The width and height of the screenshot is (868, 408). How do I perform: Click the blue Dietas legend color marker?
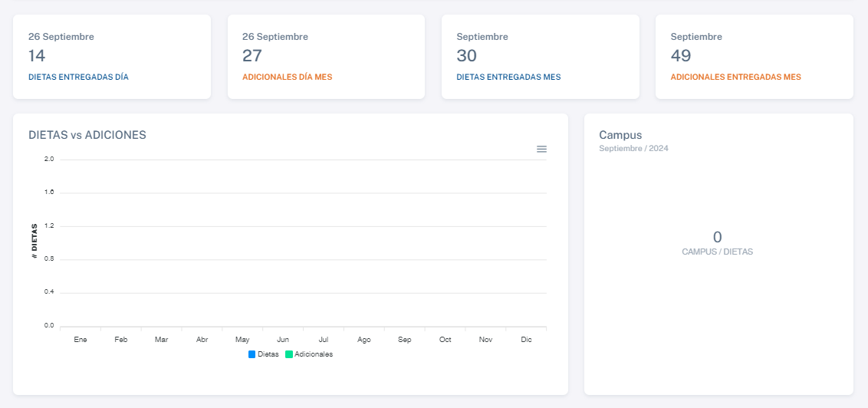[252, 354]
